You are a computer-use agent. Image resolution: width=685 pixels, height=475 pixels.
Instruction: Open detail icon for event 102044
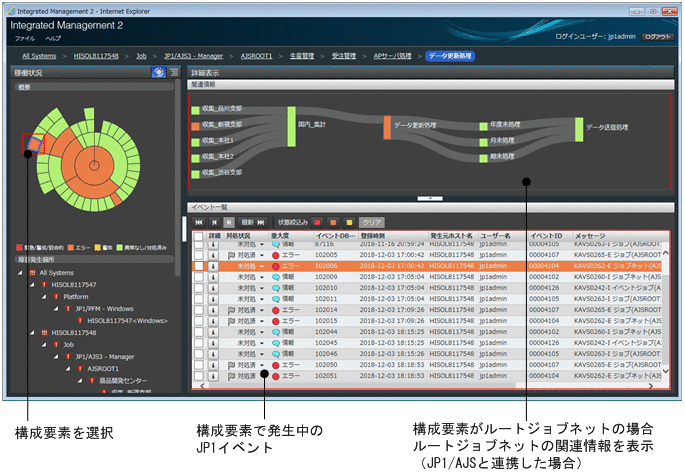(x=213, y=332)
